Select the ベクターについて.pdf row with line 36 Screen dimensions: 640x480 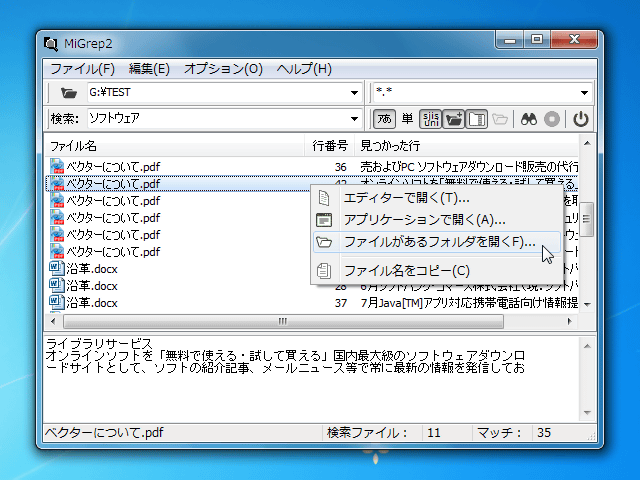312,167
